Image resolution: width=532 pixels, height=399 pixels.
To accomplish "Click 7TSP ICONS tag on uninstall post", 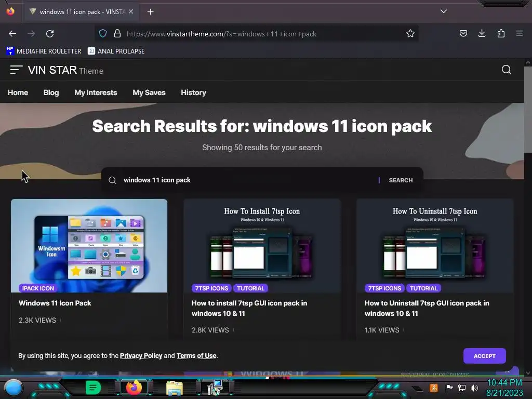I will [x=384, y=288].
